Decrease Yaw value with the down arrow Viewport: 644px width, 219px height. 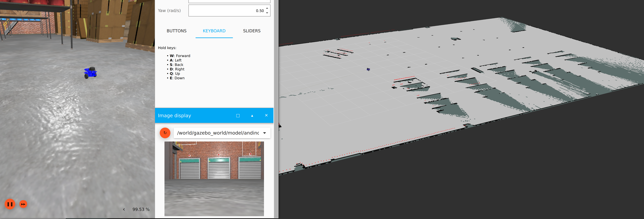tap(267, 13)
